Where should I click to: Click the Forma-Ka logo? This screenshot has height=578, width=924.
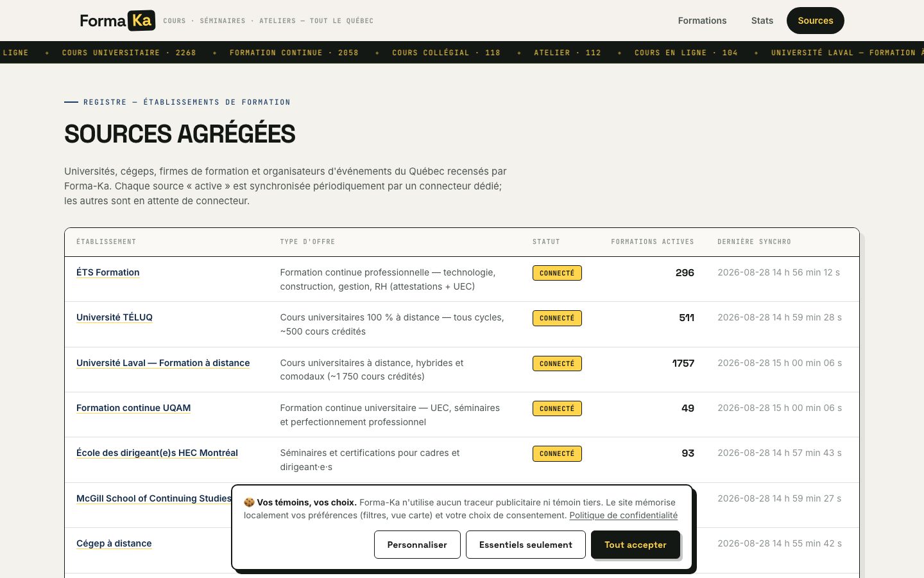[118, 21]
